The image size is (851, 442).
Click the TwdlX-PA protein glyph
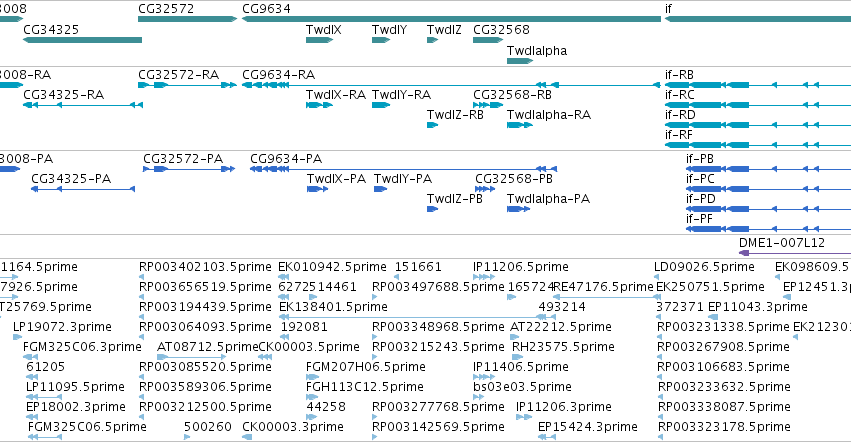317,189
